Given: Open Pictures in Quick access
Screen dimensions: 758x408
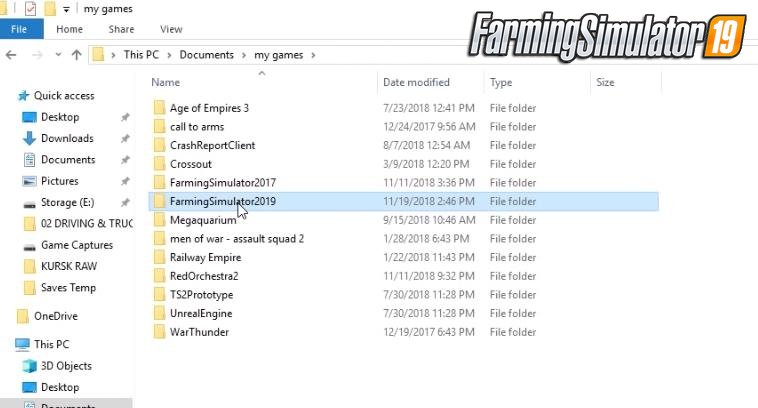Looking at the screenshot, I should click(x=59, y=181).
